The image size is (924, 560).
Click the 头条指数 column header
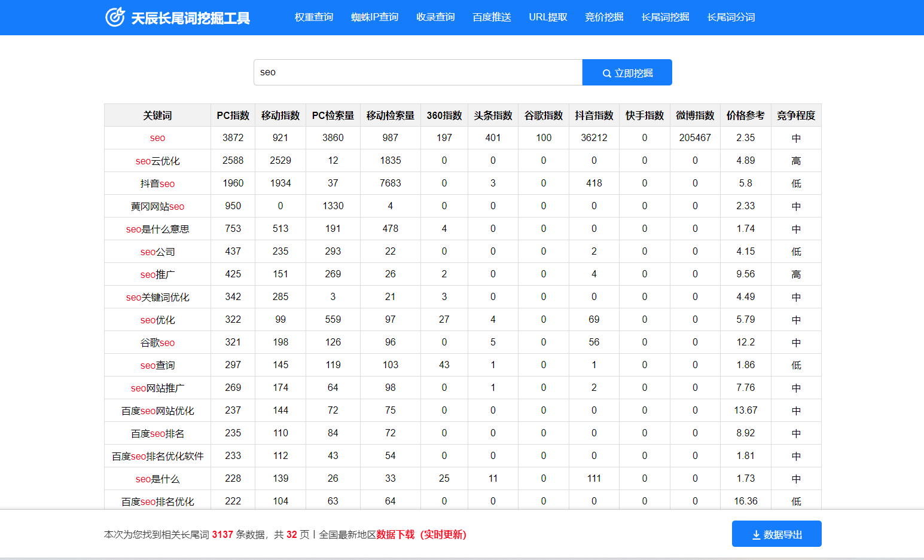[x=493, y=115]
